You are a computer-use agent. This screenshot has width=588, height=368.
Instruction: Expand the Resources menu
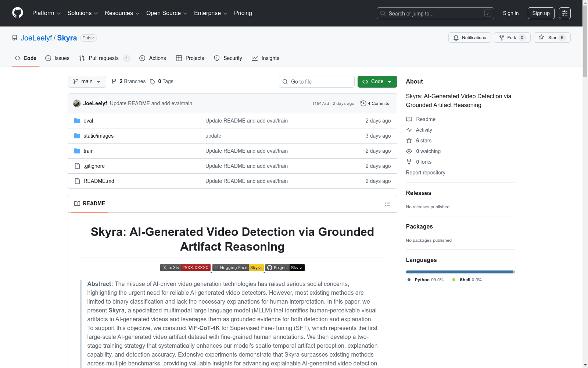point(122,13)
